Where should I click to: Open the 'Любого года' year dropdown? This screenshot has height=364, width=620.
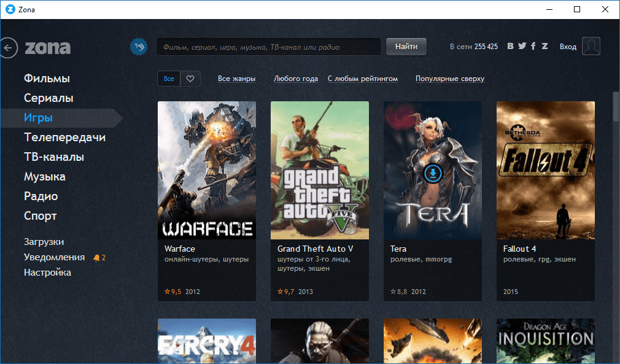coord(296,79)
